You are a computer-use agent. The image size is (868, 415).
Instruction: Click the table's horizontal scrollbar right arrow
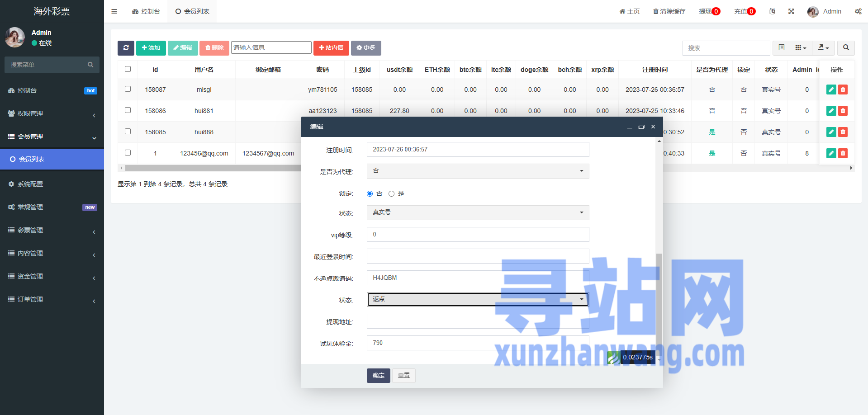coord(851,168)
